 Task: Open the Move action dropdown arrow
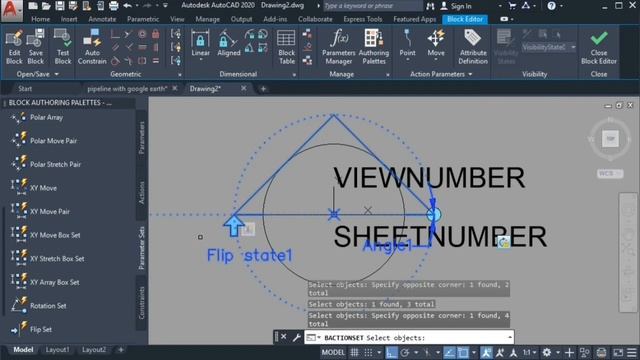pos(436,60)
